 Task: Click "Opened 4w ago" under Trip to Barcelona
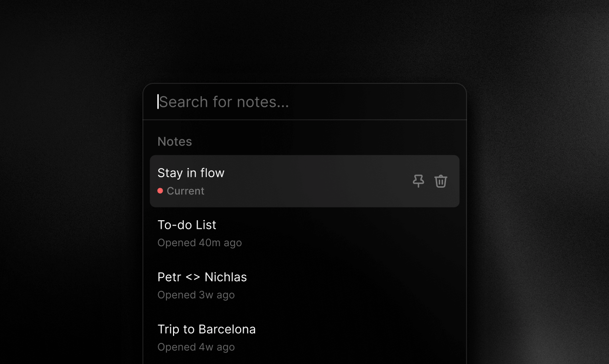pos(196,347)
